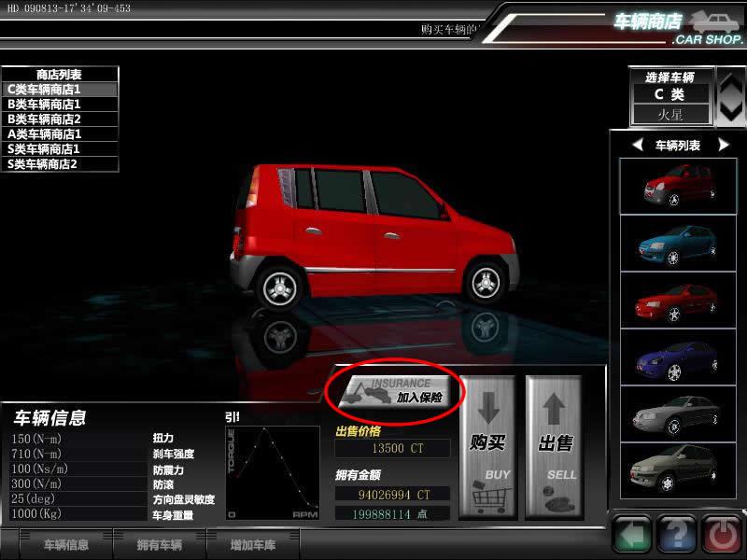
Task: Go to previous page of vehicle list with left arrow
Action: coord(638,146)
